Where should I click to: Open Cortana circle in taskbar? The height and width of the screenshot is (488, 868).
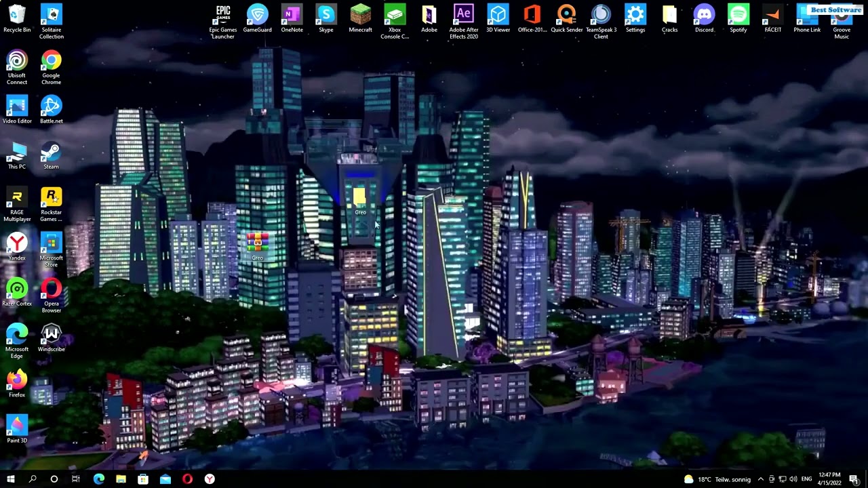(x=54, y=479)
